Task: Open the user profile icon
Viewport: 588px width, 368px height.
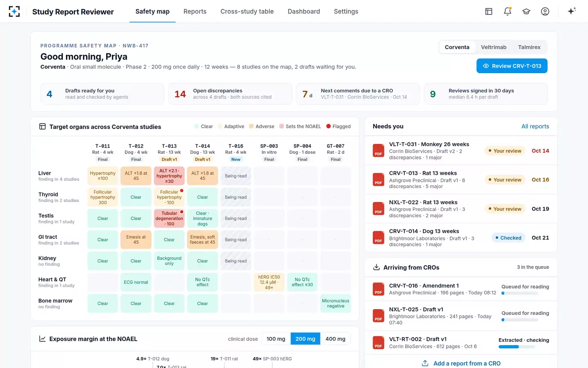Action: (x=545, y=11)
